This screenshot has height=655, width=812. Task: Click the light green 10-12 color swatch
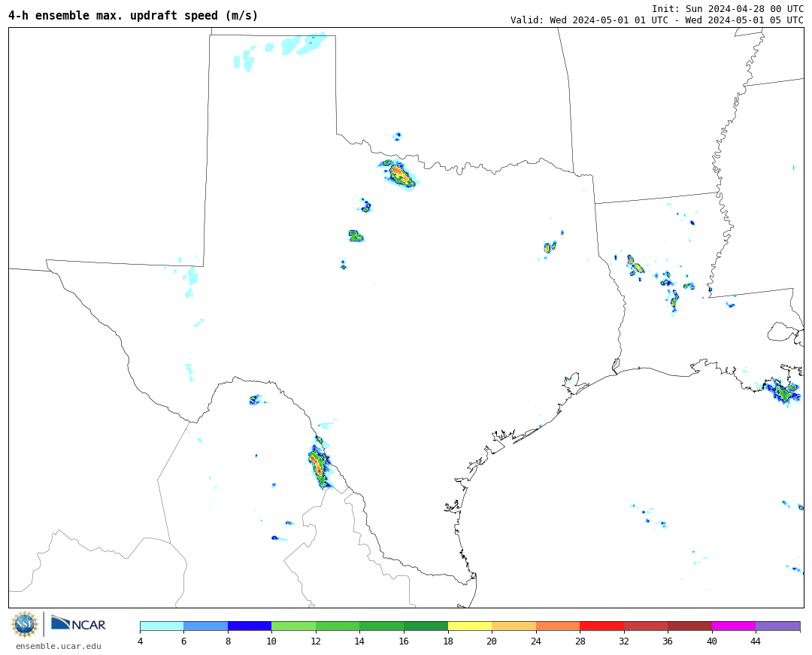pyautogui.click(x=294, y=626)
